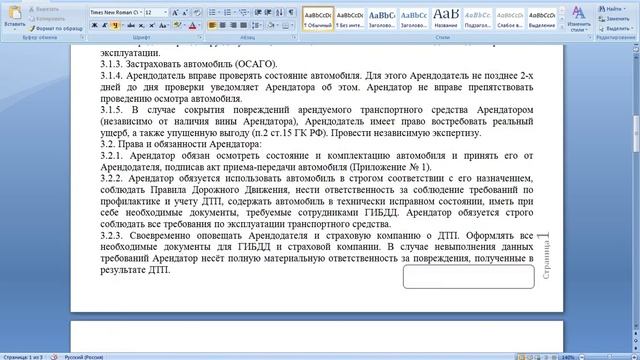The image size is (640, 360).
Task: Toggle the show paragraph marks ¶ icon
Action: pos(291,13)
